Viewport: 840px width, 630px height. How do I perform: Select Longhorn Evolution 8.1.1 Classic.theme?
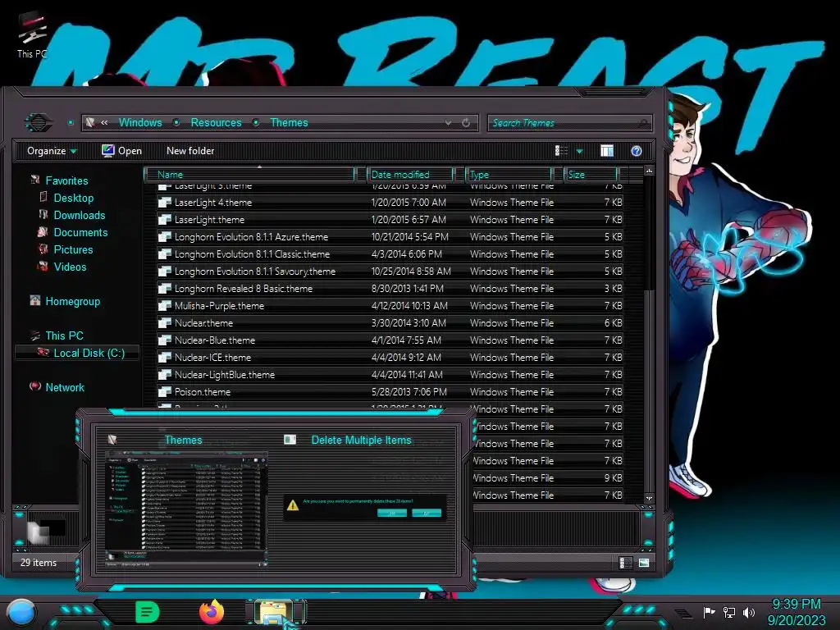click(x=253, y=254)
